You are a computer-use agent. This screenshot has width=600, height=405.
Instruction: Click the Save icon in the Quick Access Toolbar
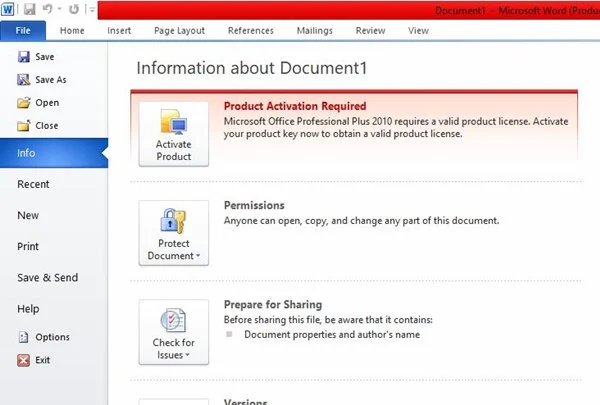point(29,9)
